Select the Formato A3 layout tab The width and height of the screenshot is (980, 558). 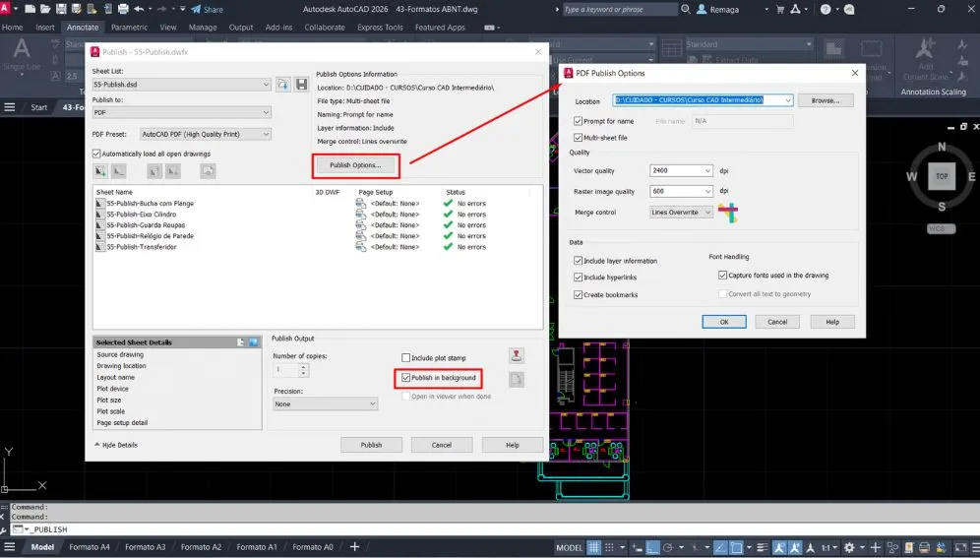146,547
